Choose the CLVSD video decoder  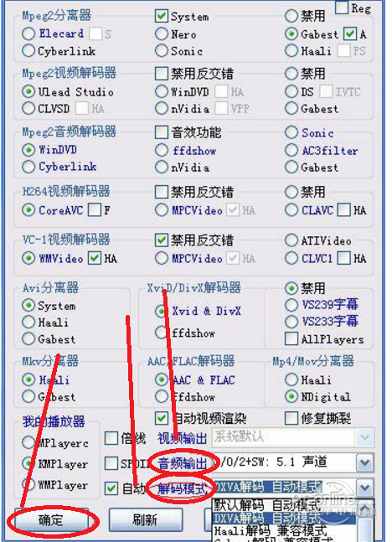28,109
